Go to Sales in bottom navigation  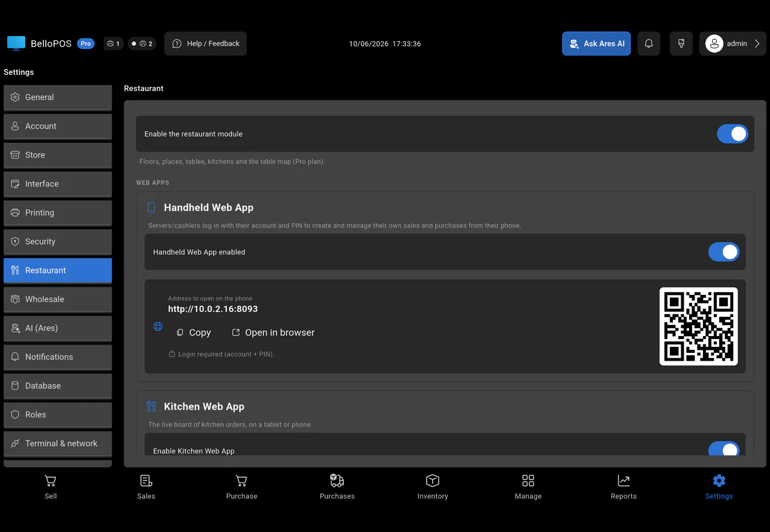[x=146, y=488]
